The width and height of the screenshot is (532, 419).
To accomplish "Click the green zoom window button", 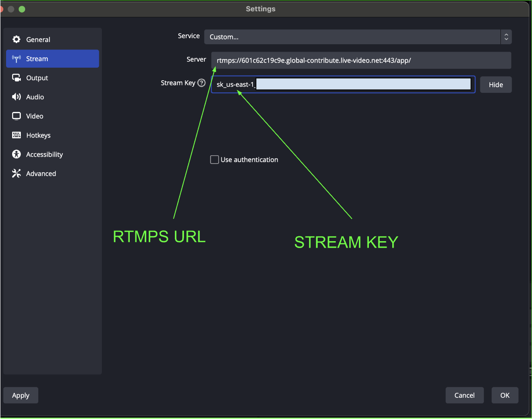I will coord(22,9).
